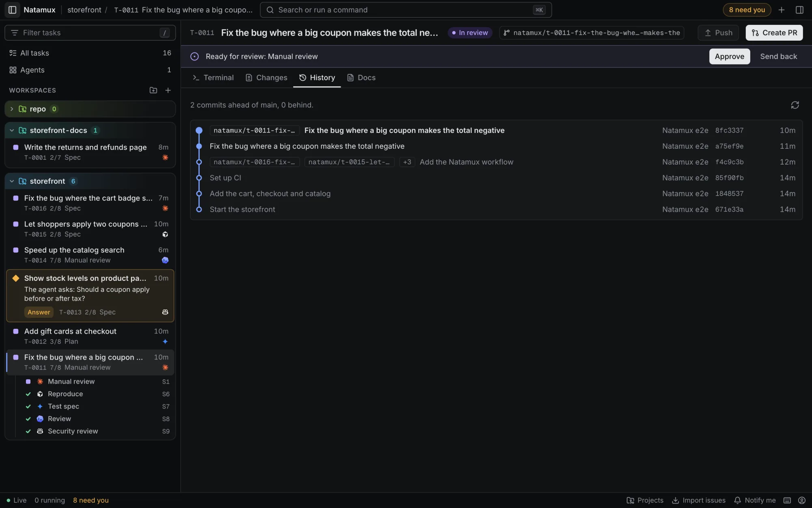
Task: Collapse the storefront workspace
Action: point(12,181)
